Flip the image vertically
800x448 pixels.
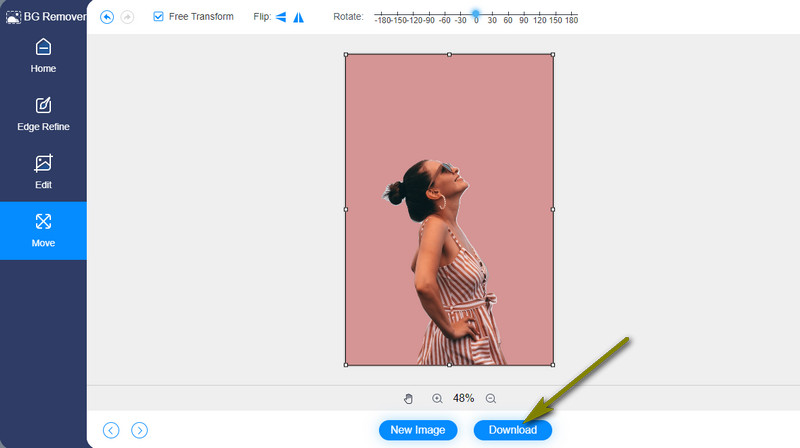[x=298, y=17]
